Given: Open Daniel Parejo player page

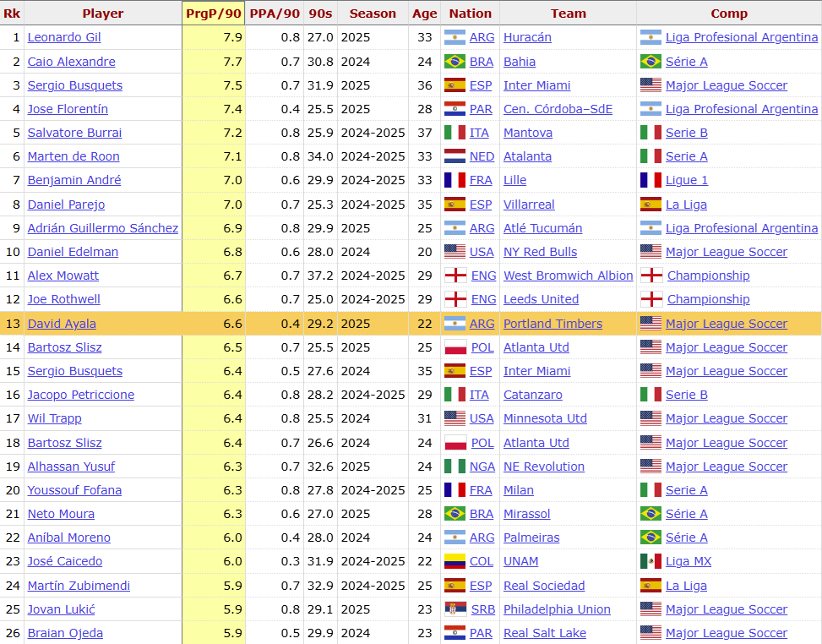Looking at the screenshot, I should tap(66, 204).
